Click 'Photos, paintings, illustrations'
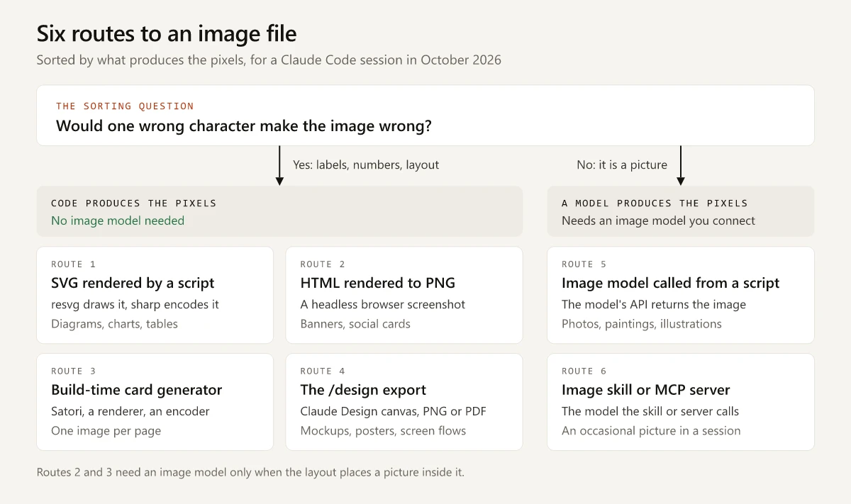The image size is (851, 504). (x=642, y=324)
